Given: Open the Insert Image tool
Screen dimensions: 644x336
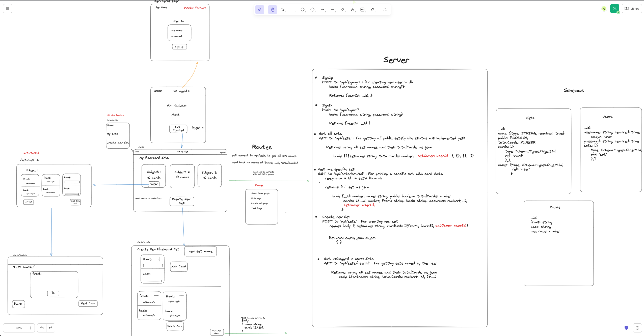Looking at the screenshot, I should coord(363,10).
